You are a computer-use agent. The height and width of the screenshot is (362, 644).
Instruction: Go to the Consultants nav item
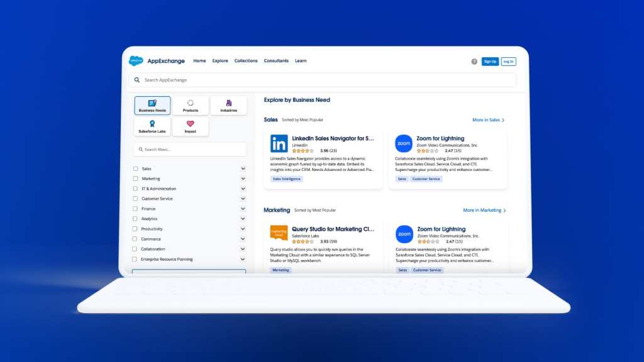[276, 61]
